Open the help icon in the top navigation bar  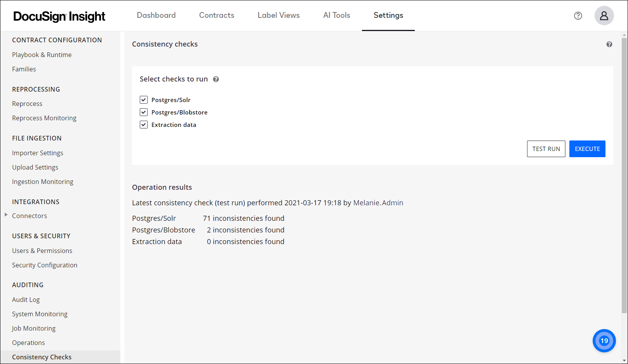[x=578, y=16]
